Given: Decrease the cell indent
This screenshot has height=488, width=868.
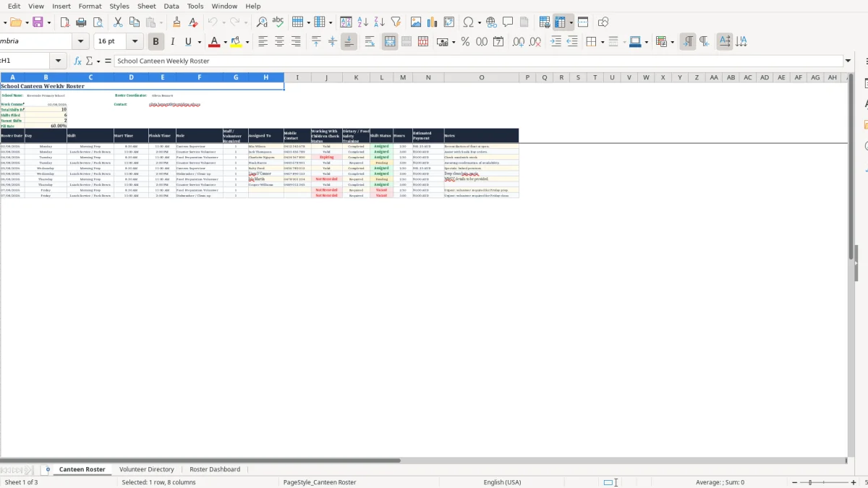Looking at the screenshot, I should coord(572,42).
